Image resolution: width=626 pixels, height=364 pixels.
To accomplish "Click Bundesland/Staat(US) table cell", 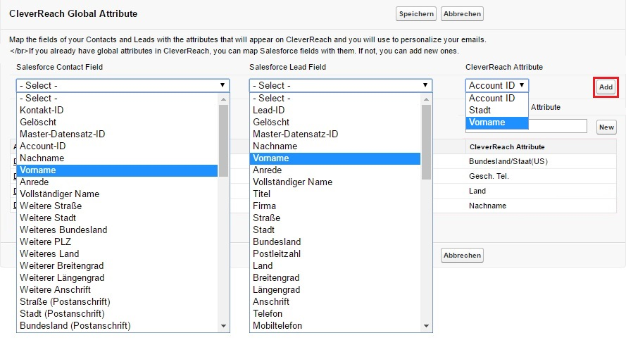I will (541, 161).
